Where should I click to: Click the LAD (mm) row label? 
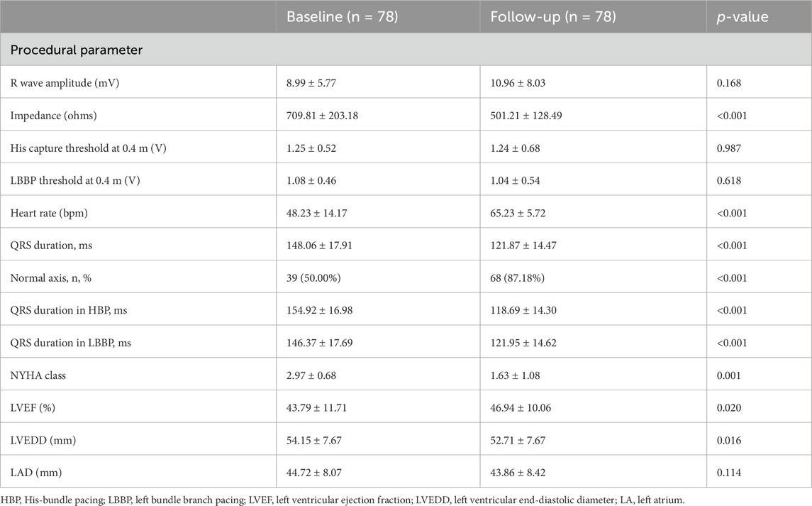38,472
